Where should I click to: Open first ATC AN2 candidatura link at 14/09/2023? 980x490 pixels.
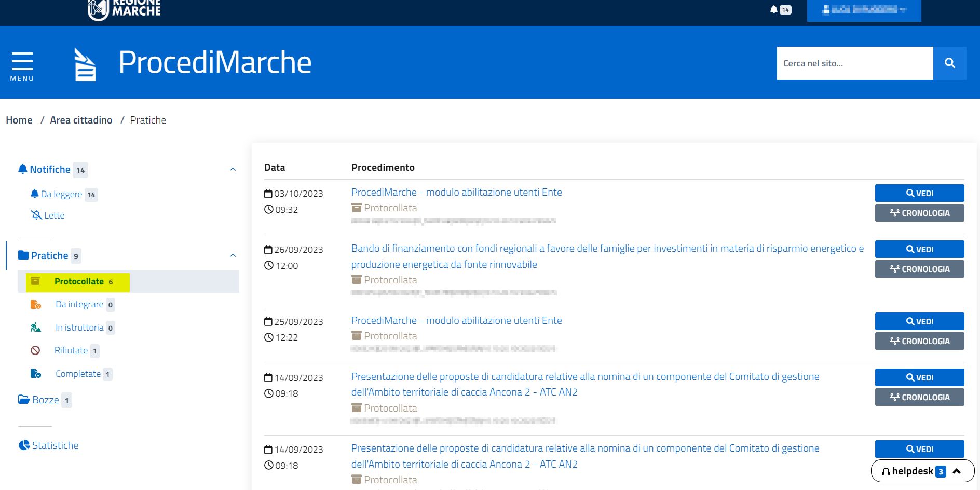(586, 384)
